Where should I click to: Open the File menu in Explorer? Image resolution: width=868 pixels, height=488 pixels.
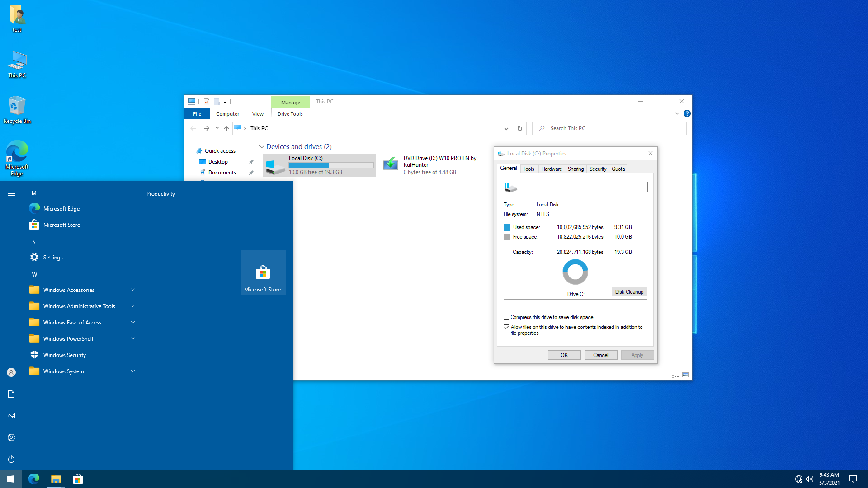click(197, 114)
